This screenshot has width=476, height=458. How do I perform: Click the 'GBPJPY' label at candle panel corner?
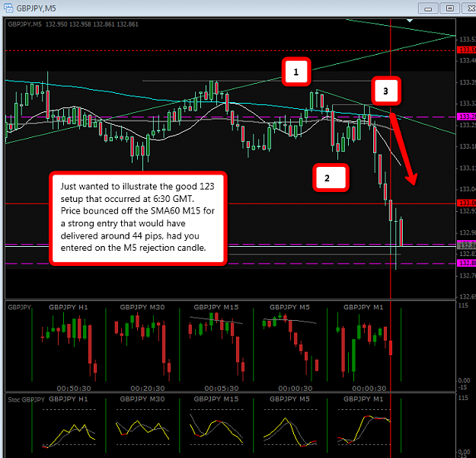(20, 307)
